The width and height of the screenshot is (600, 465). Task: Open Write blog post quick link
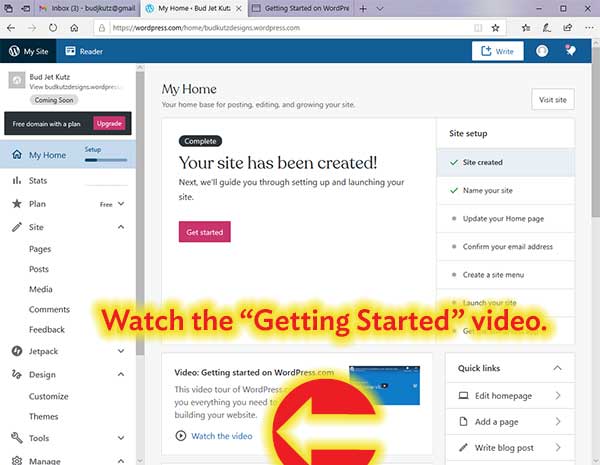pyautogui.click(x=510, y=447)
